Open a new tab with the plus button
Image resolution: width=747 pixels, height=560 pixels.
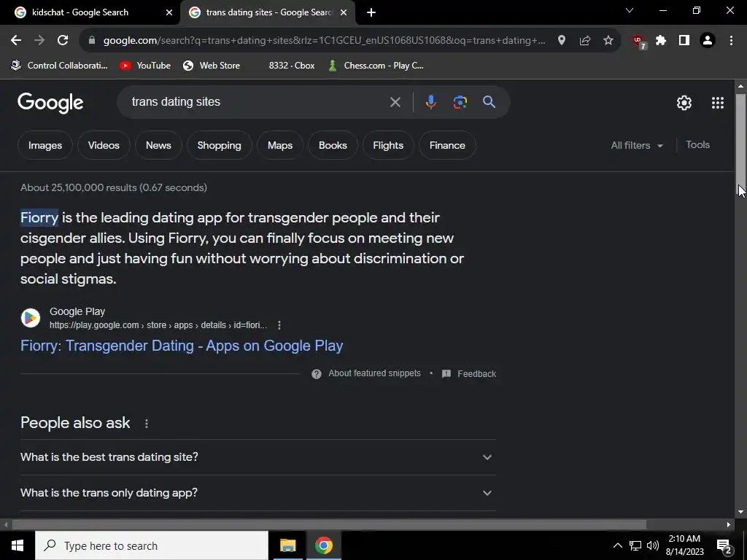(x=371, y=13)
